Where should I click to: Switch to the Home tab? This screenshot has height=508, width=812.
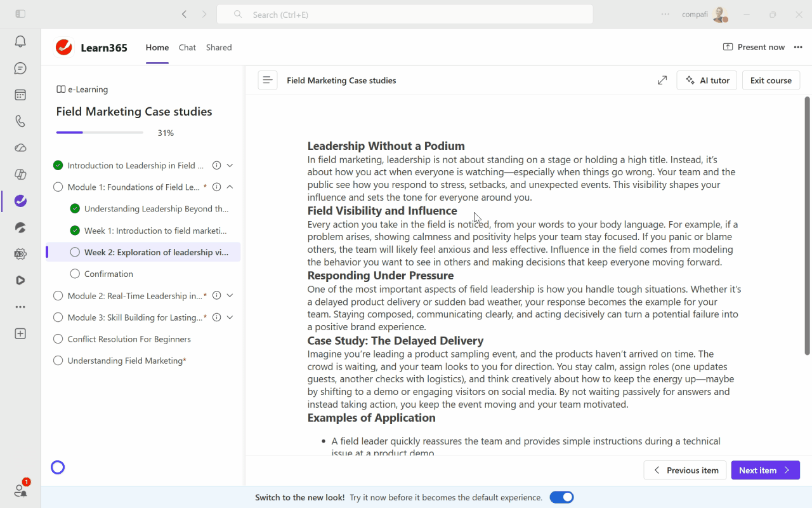157,48
